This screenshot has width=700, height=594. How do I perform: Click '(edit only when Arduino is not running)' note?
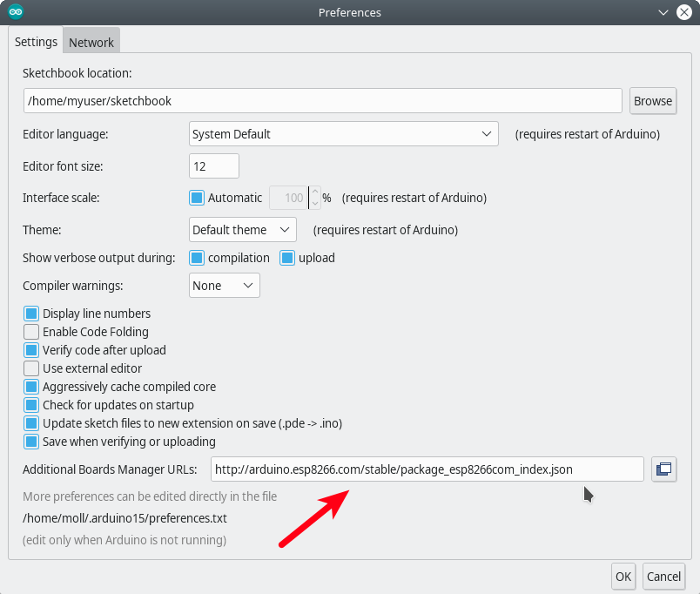click(x=125, y=540)
